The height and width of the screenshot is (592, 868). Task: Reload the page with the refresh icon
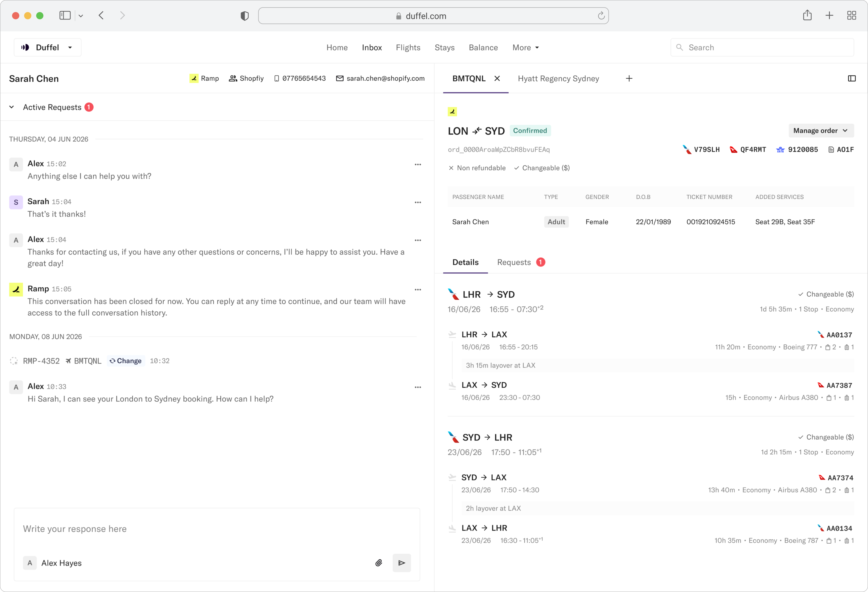pyautogui.click(x=601, y=16)
